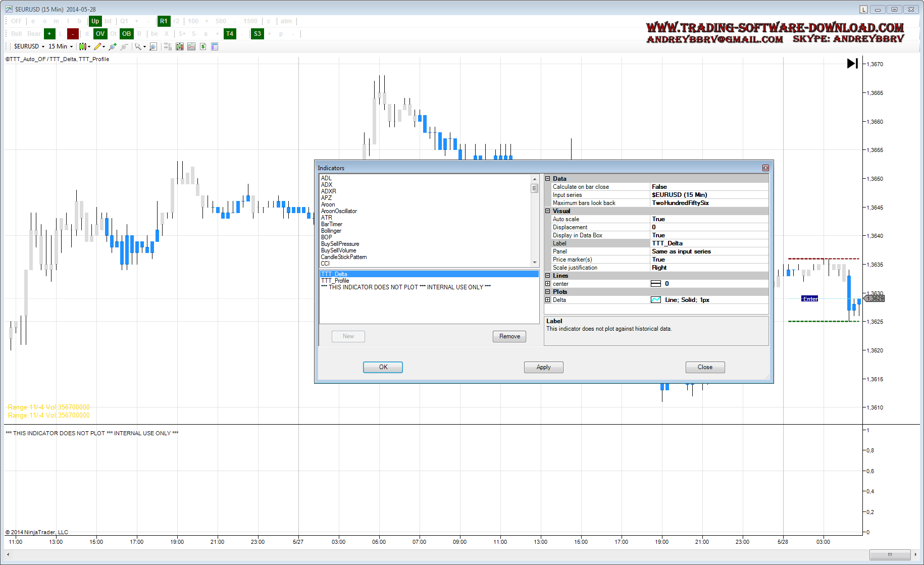Select the pencil drawing tools icon

pyautogui.click(x=98, y=46)
